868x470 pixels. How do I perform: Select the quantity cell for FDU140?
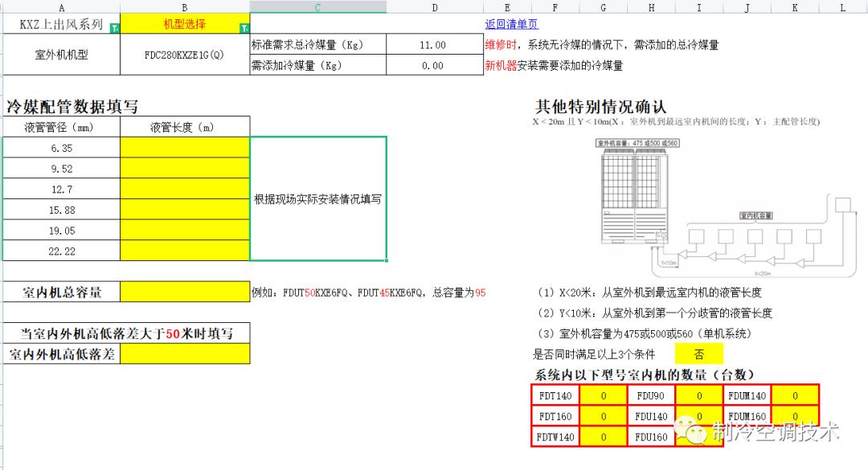tap(699, 415)
